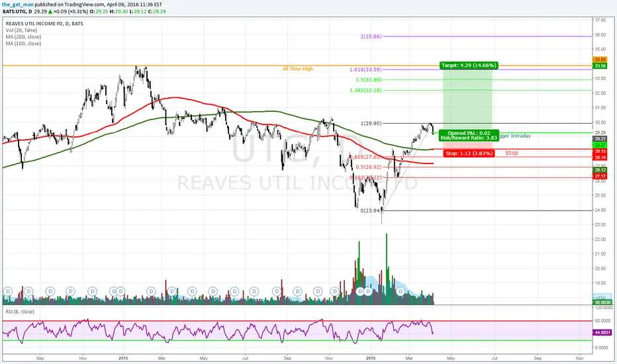617x364 pixels.
Task: Select the 1(29.90) Fibonacci level label
Action: (x=371, y=124)
